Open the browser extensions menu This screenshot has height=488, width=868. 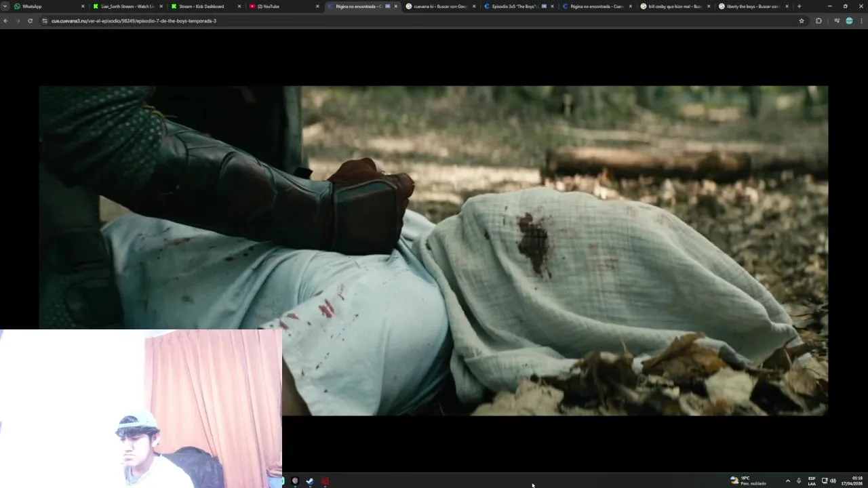(818, 21)
